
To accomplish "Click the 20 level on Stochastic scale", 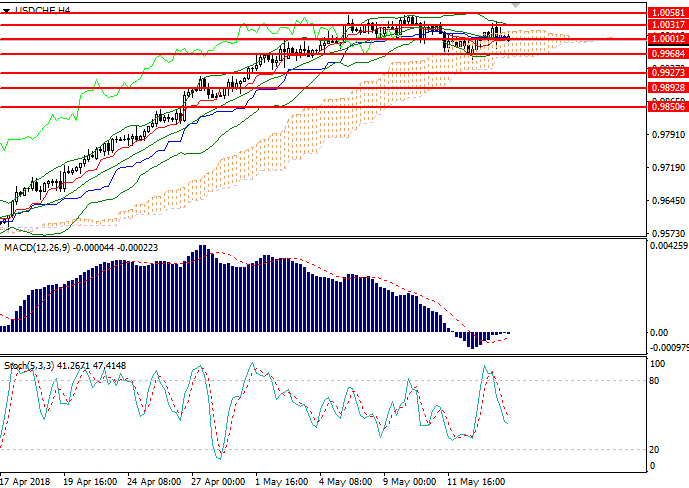I will (656, 449).
